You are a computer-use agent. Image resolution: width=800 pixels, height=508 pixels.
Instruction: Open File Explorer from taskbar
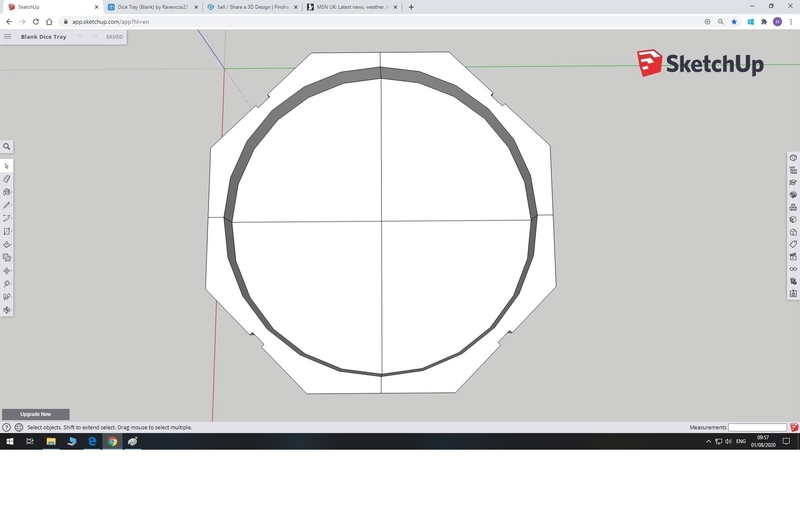(x=51, y=442)
